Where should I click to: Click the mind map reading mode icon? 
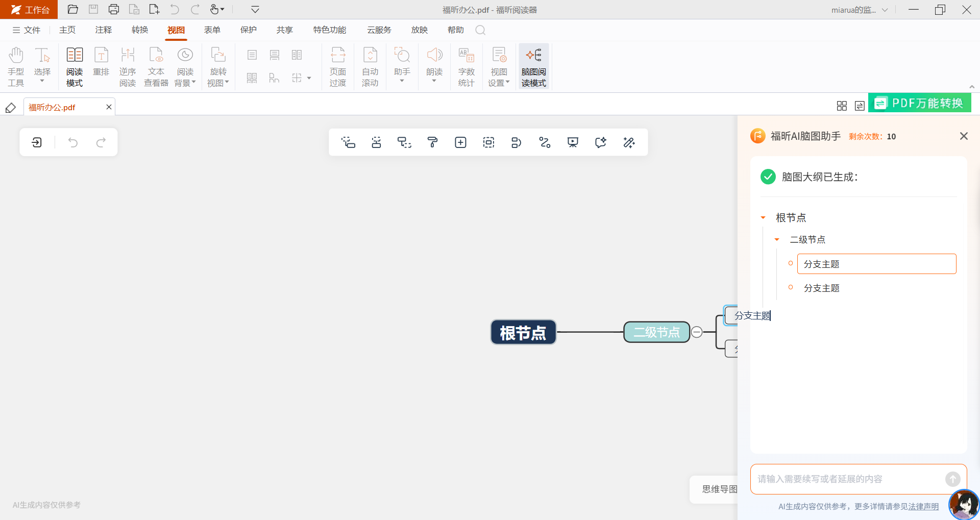tap(533, 66)
